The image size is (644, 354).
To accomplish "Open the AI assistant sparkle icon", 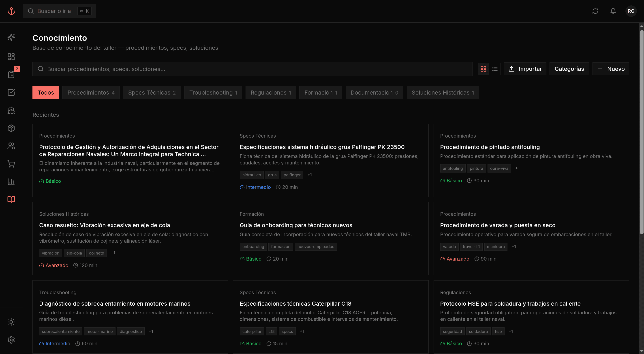I will (11, 37).
